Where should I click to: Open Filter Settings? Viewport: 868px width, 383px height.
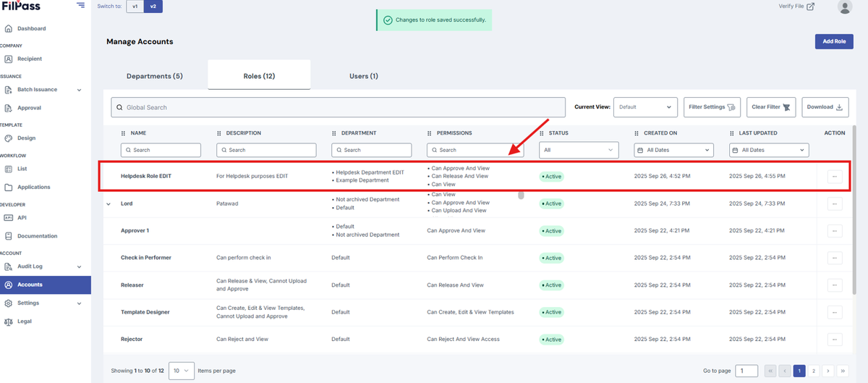(712, 107)
